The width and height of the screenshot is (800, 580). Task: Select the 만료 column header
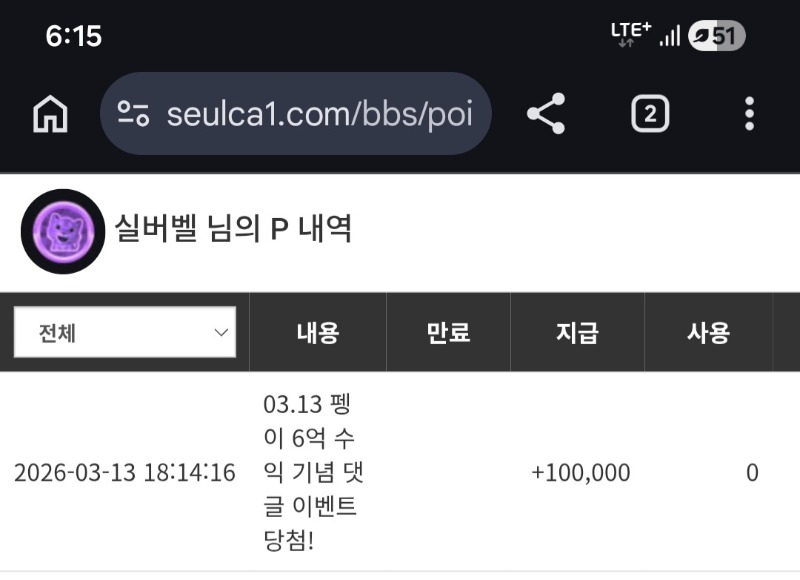pyautogui.click(x=448, y=333)
